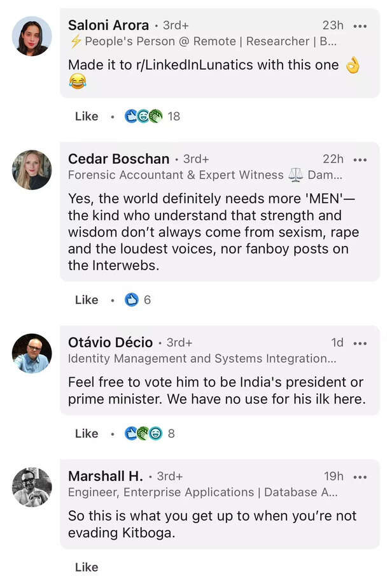Viewport: 392px width, 576px height.
Task: Click the thumbs-up reaction on Otávio's comment
Action: click(x=131, y=433)
